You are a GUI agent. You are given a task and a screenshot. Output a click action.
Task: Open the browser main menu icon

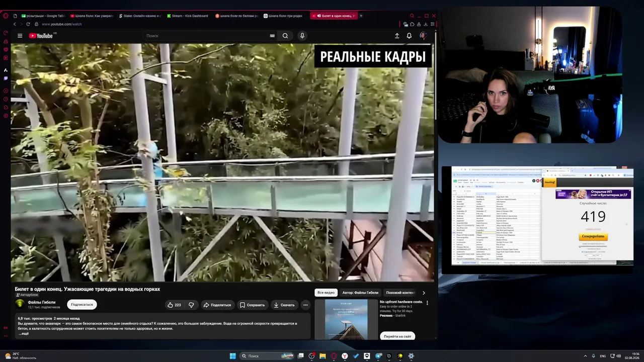(x=432, y=24)
